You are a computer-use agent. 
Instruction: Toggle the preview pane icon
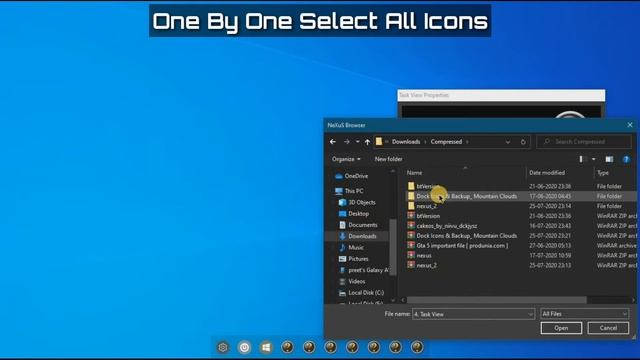[x=609, y=159]
